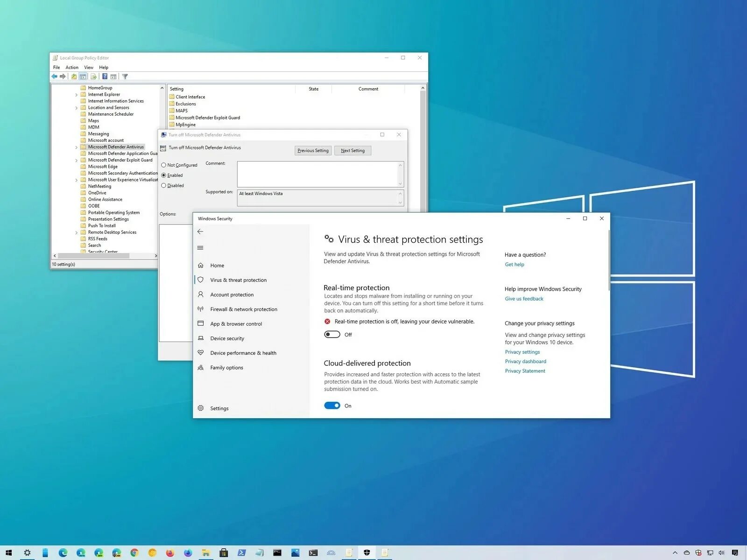Image resolution: width=747 pixels, height=560 pixels.
Task: Expand the Location and Sensors tree node
Action: click(77, 108)
